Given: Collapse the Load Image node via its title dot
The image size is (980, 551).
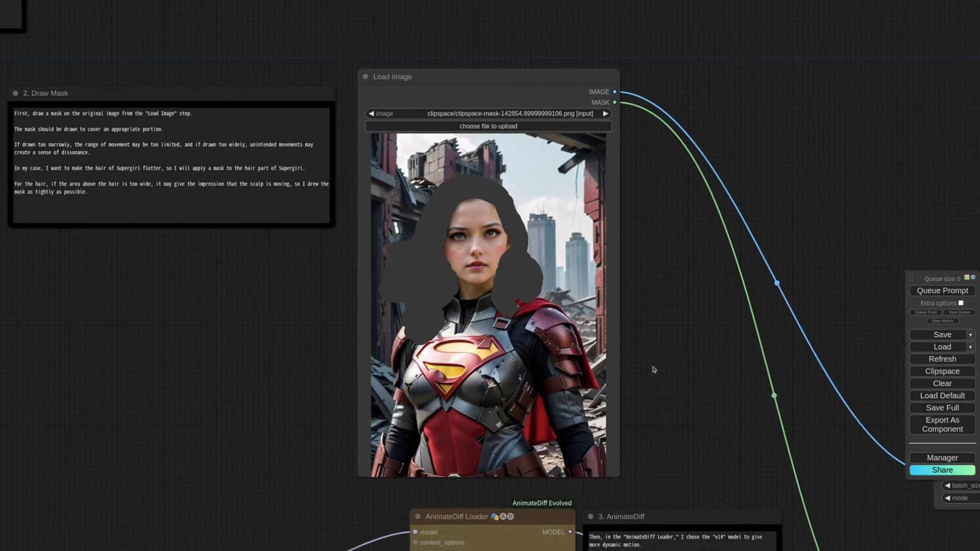Looking at the screenshot, I should tap(365, 77).
